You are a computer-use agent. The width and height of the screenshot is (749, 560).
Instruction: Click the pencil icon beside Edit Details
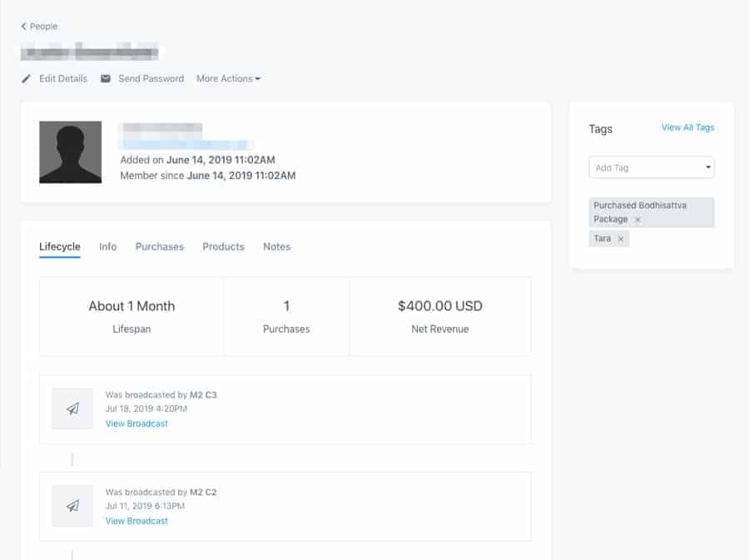[27, 79]
